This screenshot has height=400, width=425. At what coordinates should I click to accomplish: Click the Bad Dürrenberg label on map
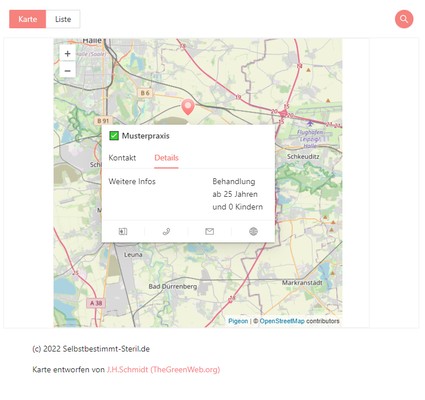[173, 286]
